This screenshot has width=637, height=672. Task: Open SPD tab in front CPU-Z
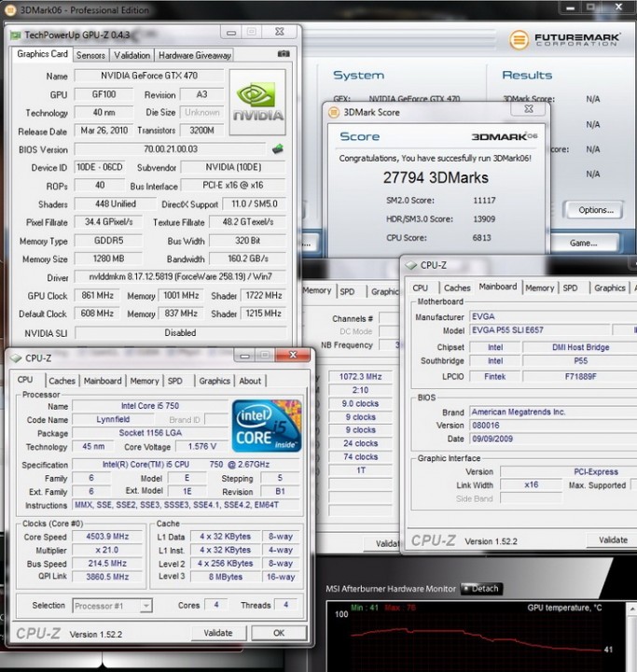pyautogui.click(x=174, y=381)
